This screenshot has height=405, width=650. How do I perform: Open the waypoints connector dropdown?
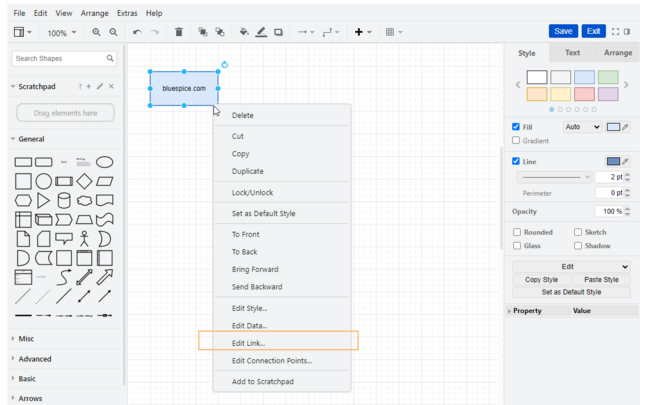point(331,32)
